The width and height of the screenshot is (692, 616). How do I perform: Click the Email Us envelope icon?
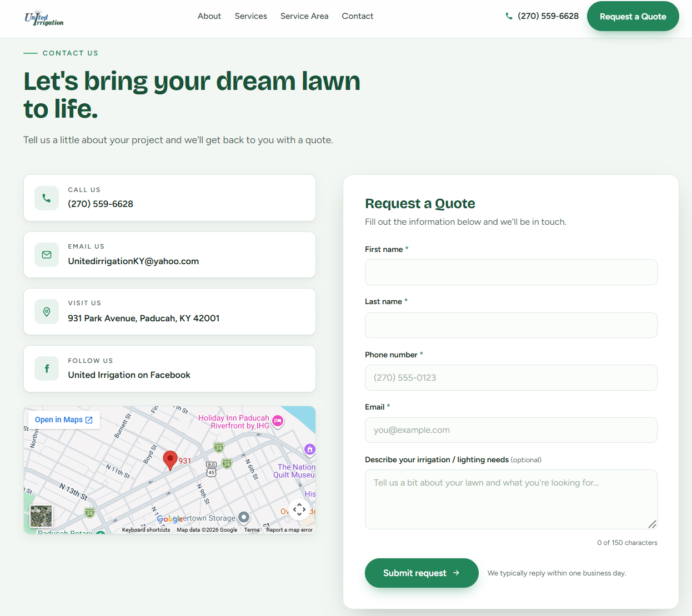click(x=47, y=255)
